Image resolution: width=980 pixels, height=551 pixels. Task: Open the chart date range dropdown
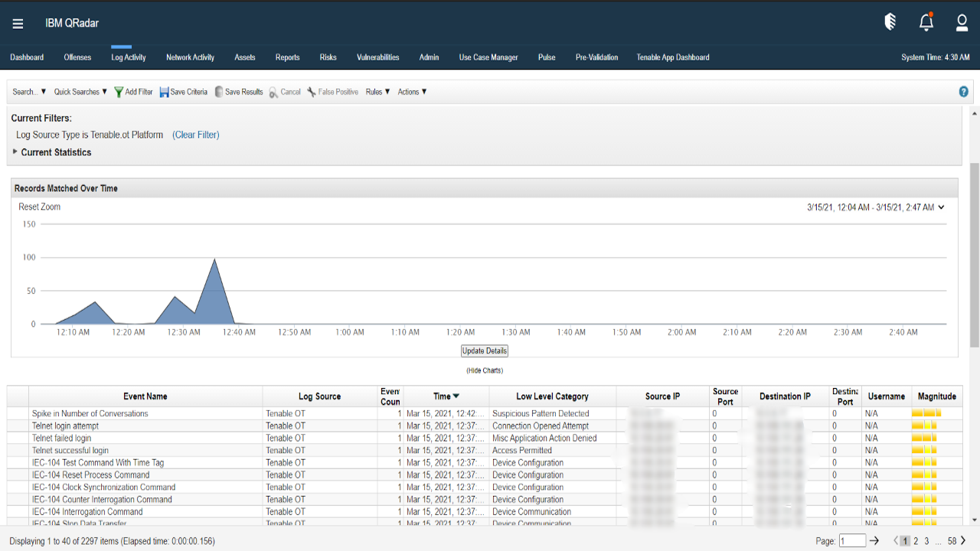coord(876,207)
